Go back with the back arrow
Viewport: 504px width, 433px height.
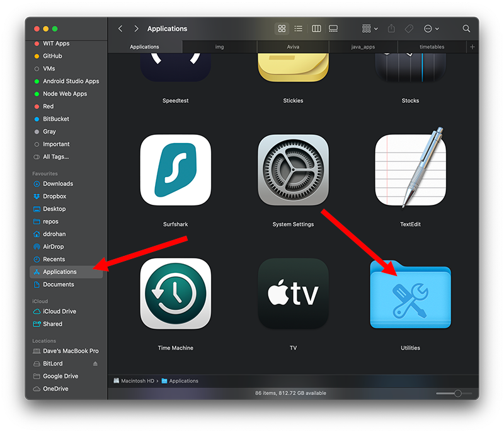pos(120,29)
